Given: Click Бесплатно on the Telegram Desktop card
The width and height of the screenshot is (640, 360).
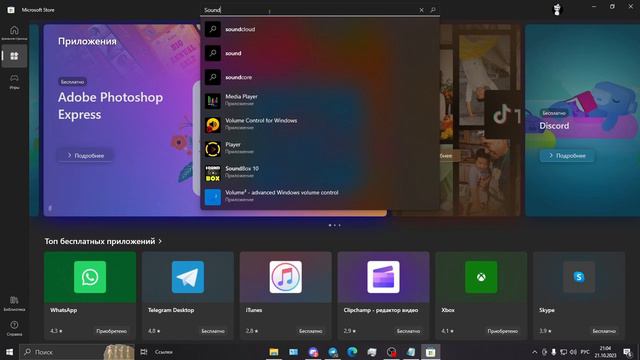Looking at the screenshot, I should (x=213, y=331).
